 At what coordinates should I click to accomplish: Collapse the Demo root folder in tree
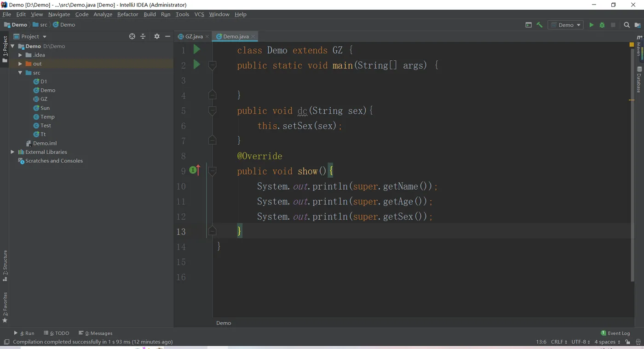coord(13,46)
